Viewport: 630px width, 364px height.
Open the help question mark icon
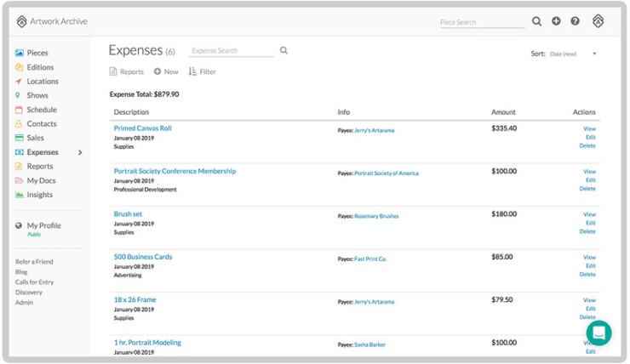coord(576,21)
